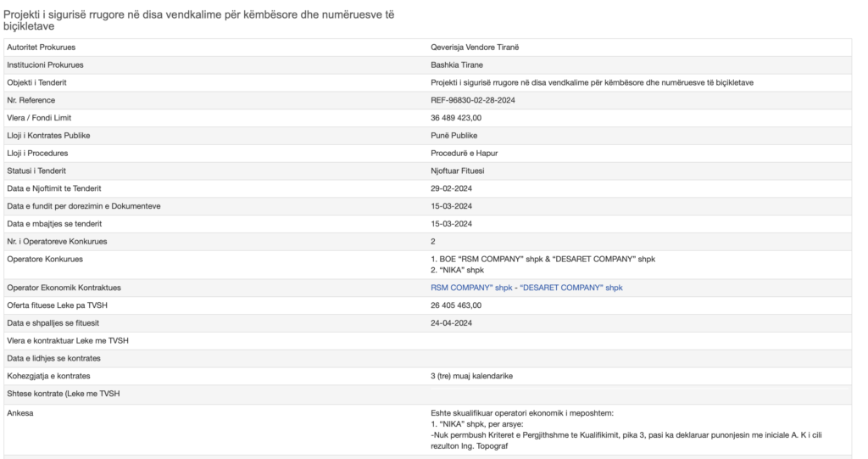Click the Vlera e kontraktuar Leke me TVSH label
Screen dimensions: 868x459
[68, 341]
